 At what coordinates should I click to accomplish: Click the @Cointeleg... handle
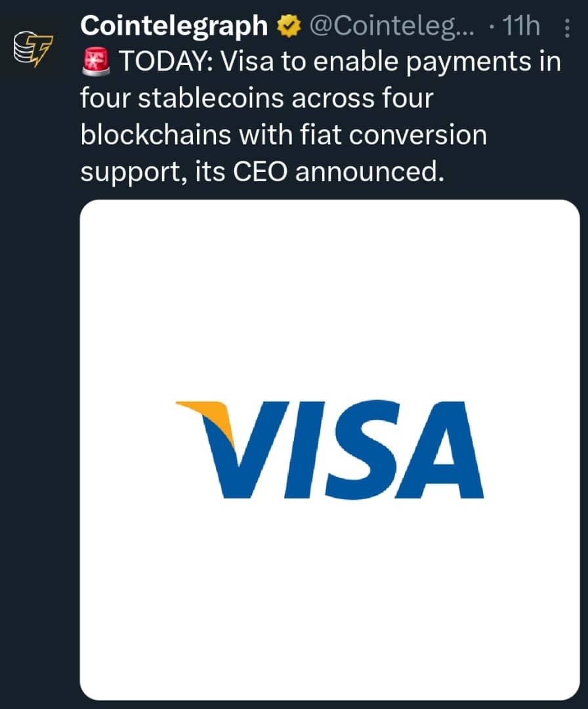(386, 27)
